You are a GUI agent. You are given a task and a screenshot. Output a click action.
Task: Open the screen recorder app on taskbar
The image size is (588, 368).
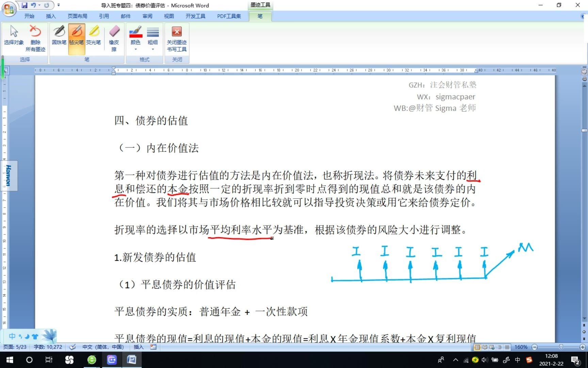(x=112, y=360)
